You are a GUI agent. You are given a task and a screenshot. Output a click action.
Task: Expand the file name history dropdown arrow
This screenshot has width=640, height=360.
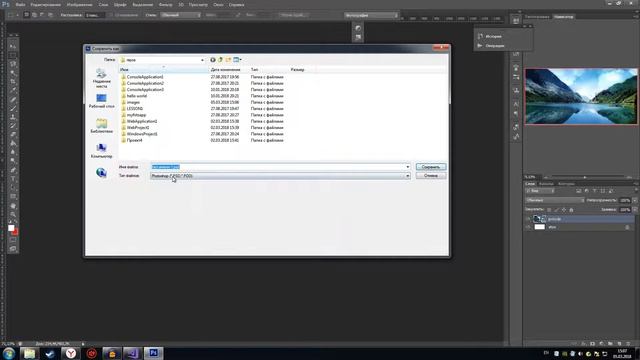click(407, 167)
